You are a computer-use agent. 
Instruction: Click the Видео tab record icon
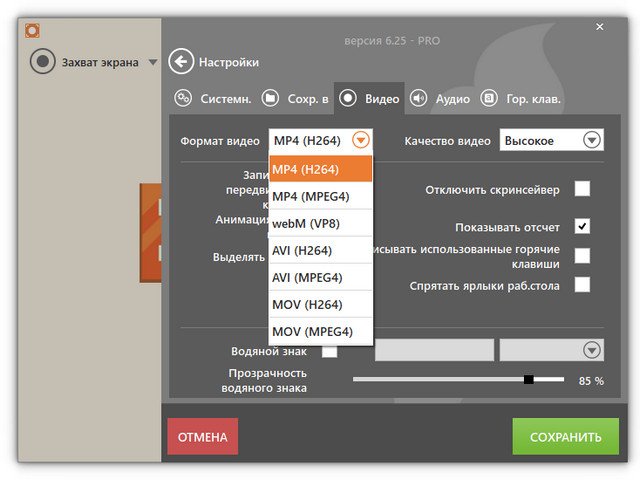tap(348, 98)
